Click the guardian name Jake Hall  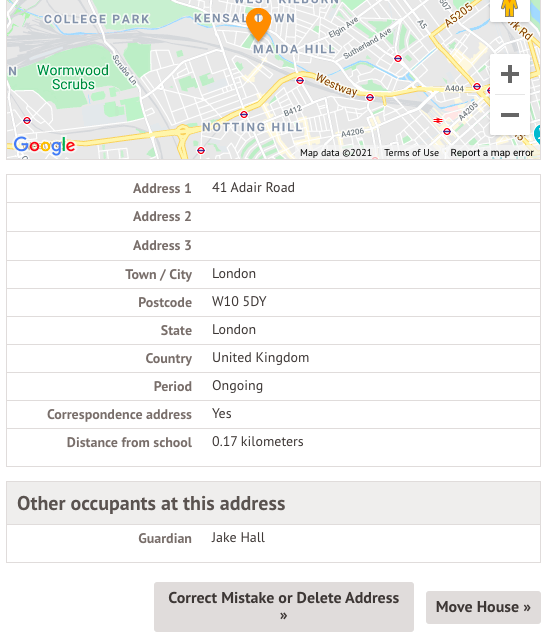tap(238, 538)
